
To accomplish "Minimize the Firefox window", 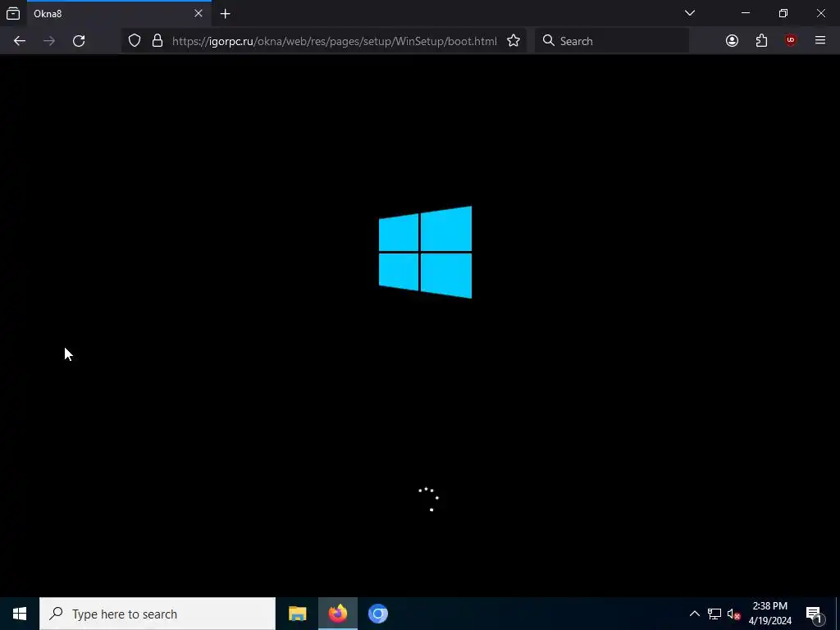I will click(x=746, y=13).
